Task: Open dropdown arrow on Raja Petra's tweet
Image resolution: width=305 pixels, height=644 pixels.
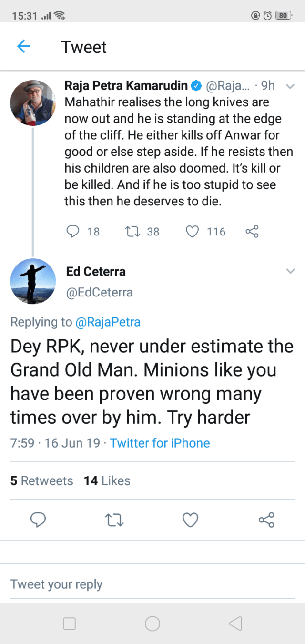Action: 289,86
